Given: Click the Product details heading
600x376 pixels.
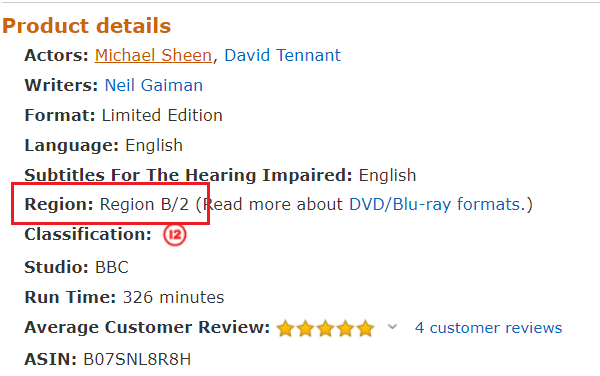Looking at the screenshot, I should pyautogui.click(x=86, y=26).
